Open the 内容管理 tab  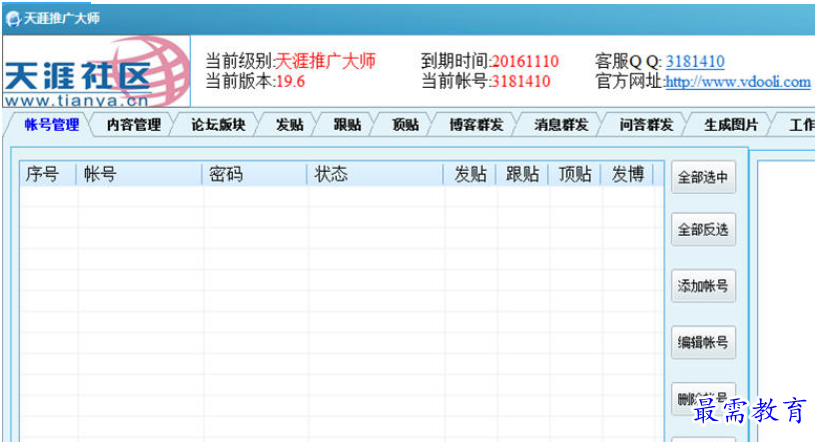[x=134, y=125]
